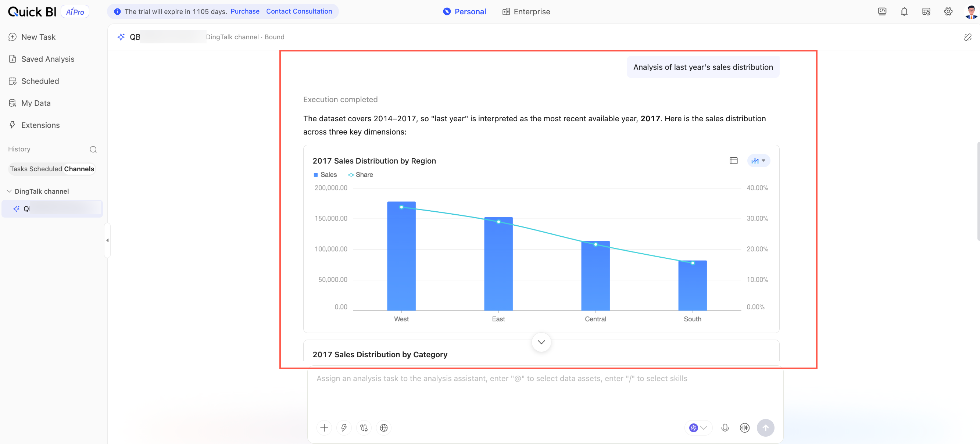
Task: Click the Quick BI logo
Action: [32, 12]
